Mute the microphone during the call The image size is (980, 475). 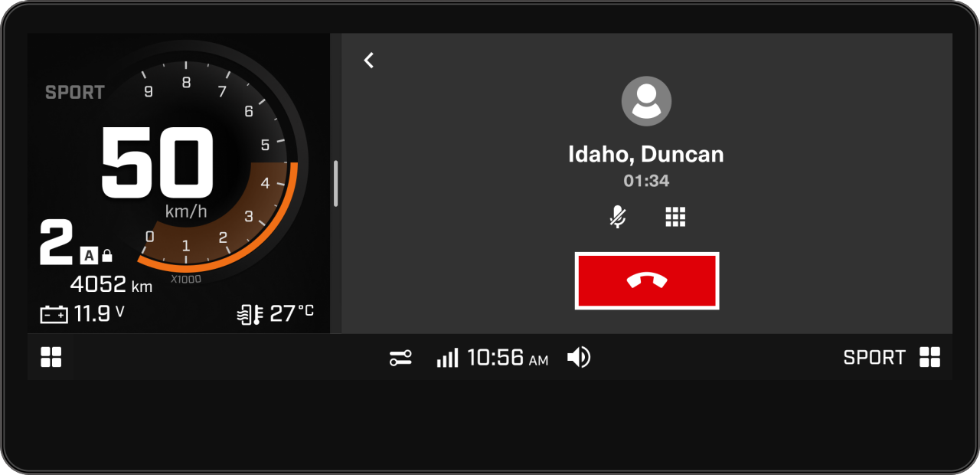618,217
